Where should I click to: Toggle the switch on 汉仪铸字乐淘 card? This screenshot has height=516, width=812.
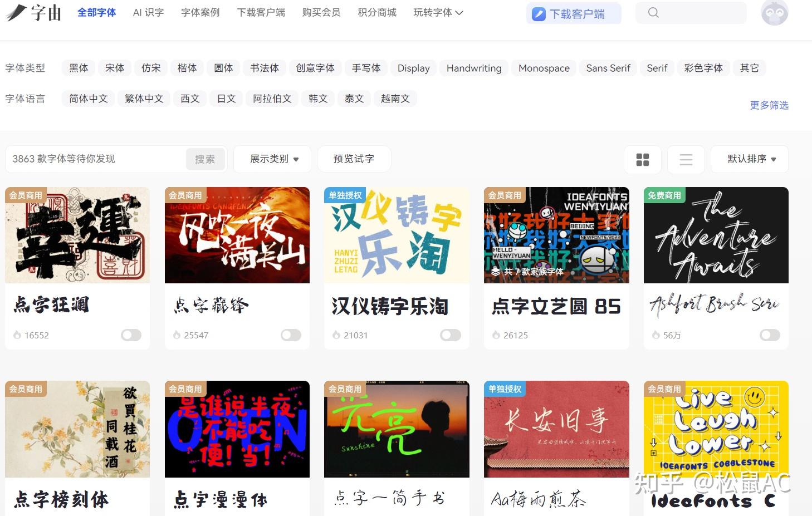pyautogui.click(x=451, y=335)
